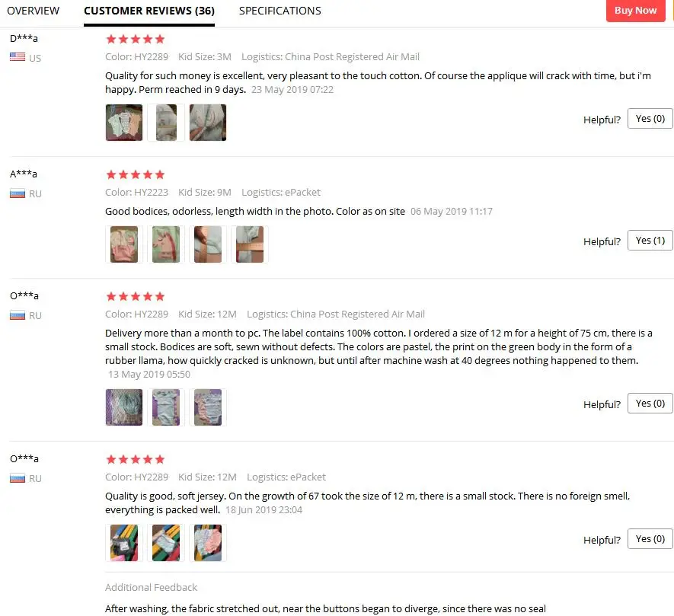Open the Overview tab
The height and width of the screenshot is (616, 674).
[33, 11]
